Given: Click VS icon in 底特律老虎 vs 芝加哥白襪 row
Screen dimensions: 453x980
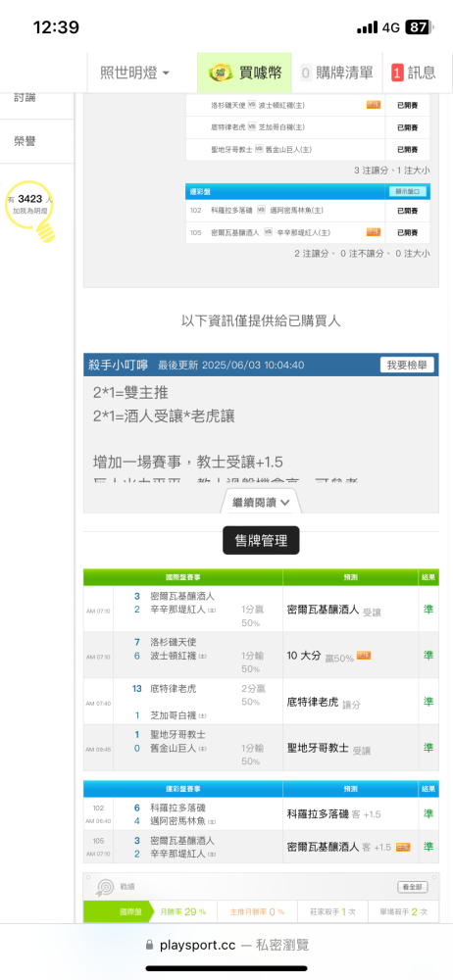Looking at the screenshot, I should (252, 126).
